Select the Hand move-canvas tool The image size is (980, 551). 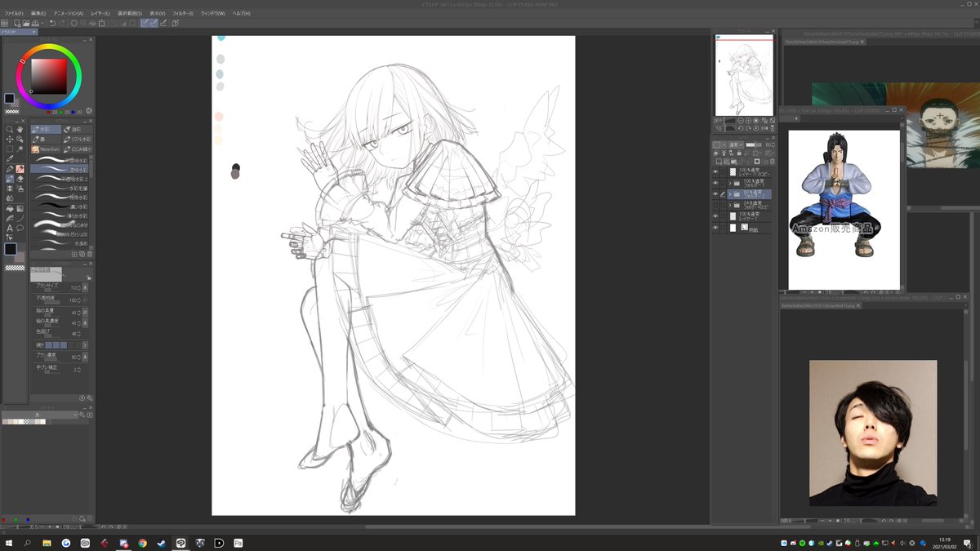point(20,130)
